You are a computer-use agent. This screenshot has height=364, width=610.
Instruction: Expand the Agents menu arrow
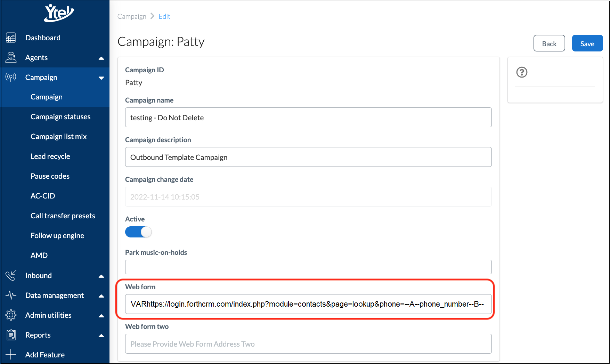pyautogui.click(x=101, y=58)
